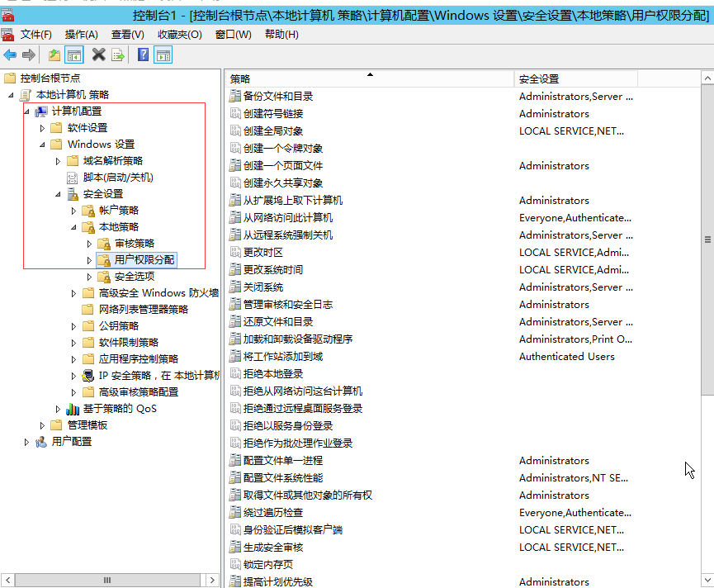The width and height of the screenshot is (714, 588).
Task: Select 高级审核策略配置 in the tree
Action: tap(139, 392)
